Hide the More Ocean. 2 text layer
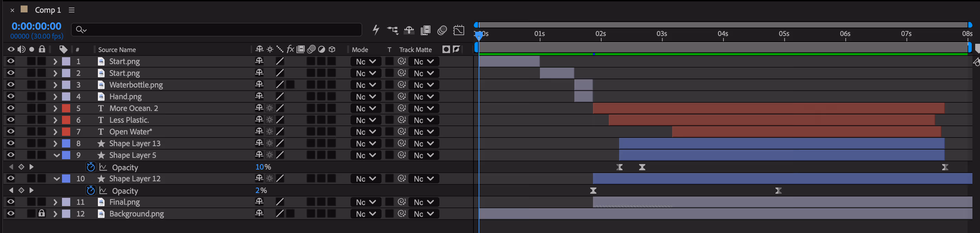The height and width of the screenshot is (233, 980). pos(11,108)
